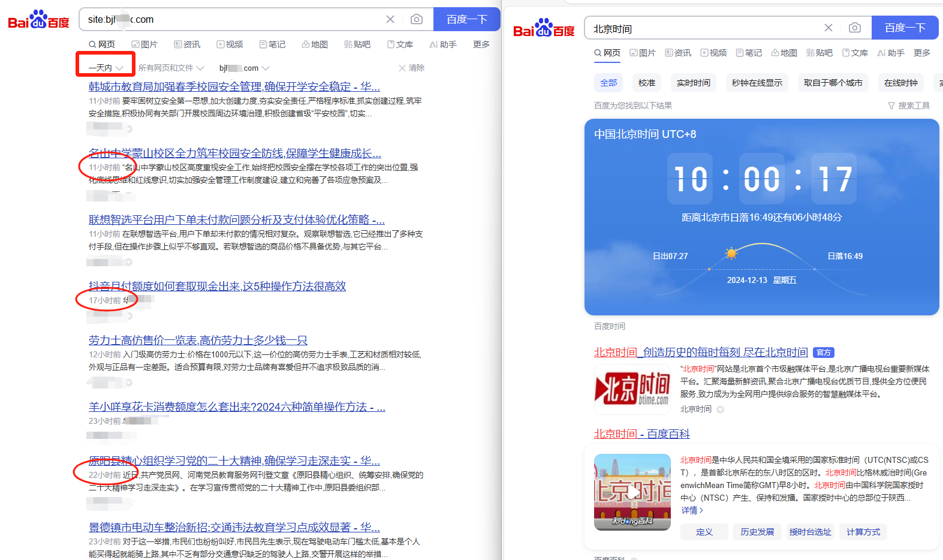Viewport: 943px width, 560px height.
Task: Click 百度一下 button in the left window
Action: click(467, 19)
